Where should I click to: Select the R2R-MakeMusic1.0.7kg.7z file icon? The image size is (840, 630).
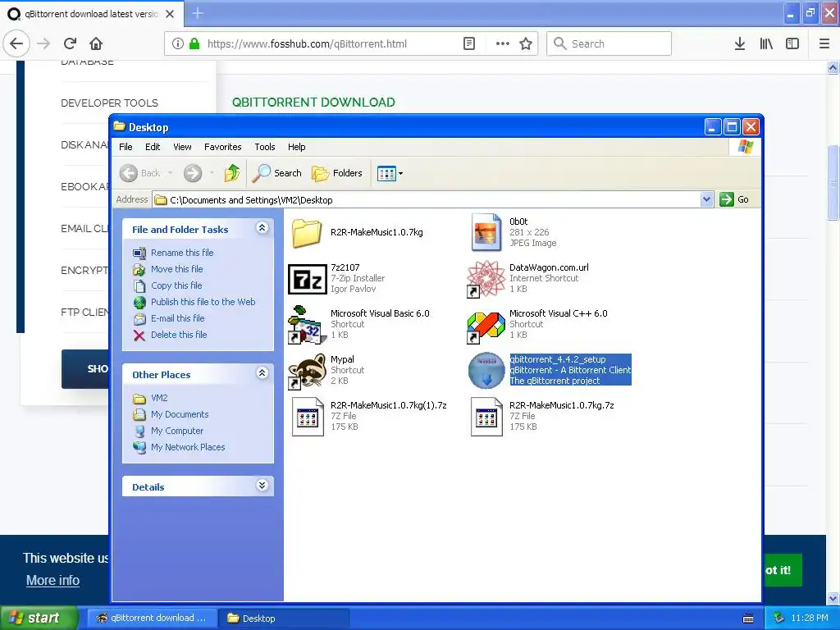pos(486,417)
